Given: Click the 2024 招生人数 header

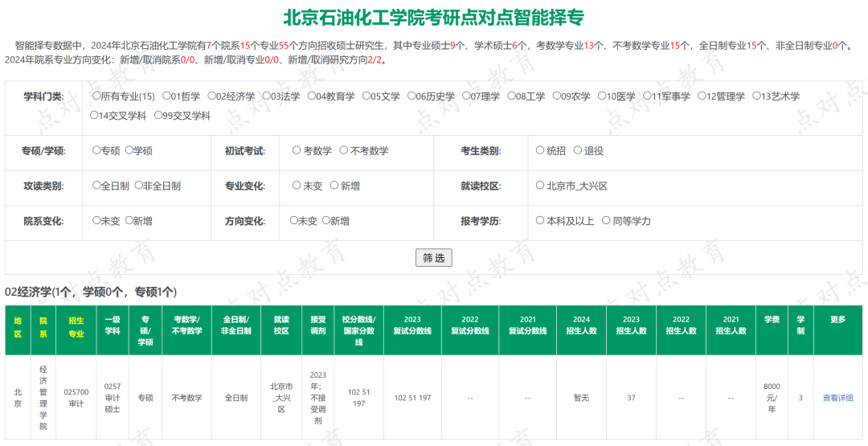Looking at the screenshot, I should 581,330.
